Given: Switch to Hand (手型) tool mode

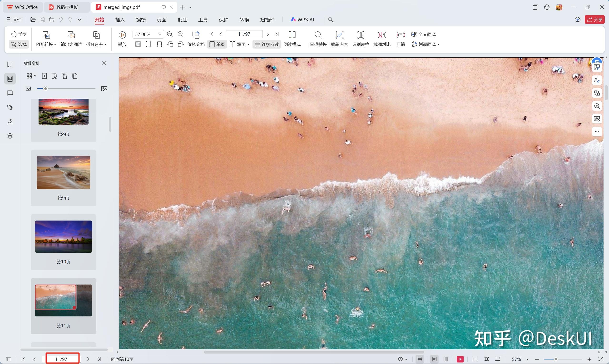Looking at the screenshot, I should tap(19, 34).
